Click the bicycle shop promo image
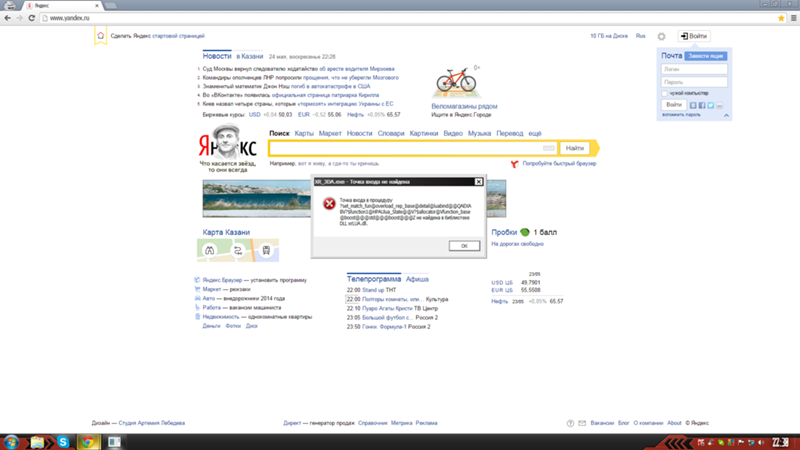This screenshot has height=450, width=800. click(x=456, y=82)
